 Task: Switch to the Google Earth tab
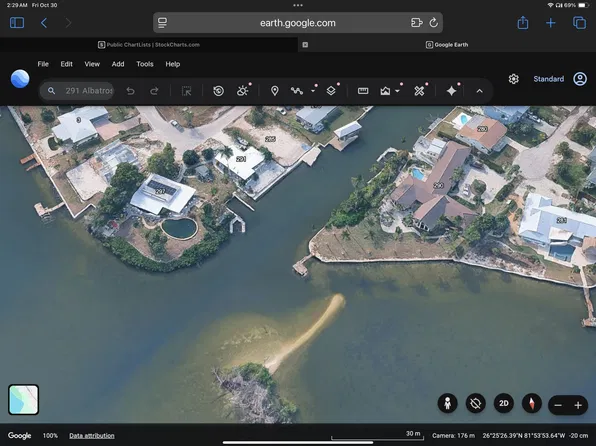point(447,44)
